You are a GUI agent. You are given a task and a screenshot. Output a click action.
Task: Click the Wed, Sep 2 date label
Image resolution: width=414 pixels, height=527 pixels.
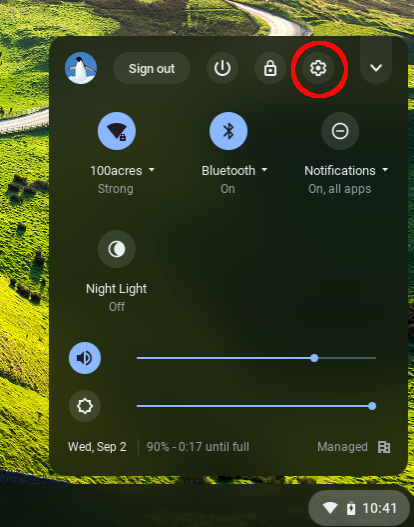click(x=97, y=447)
